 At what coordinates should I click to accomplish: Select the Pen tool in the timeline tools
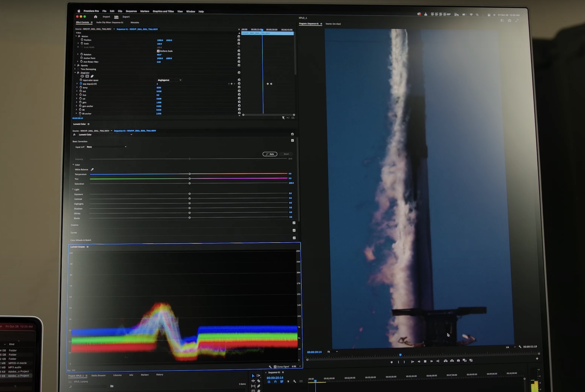tap(259, 387)
